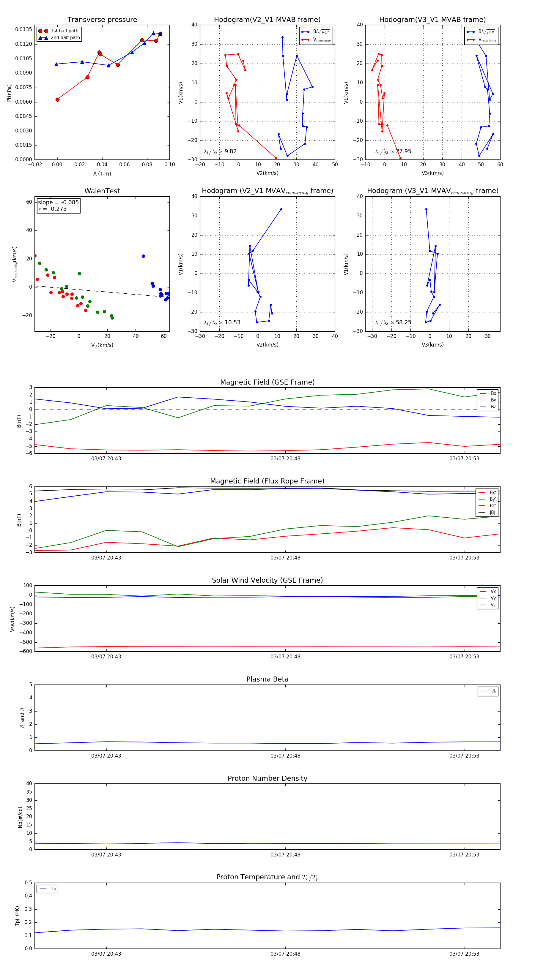This screenshot has height=980, width=535.
Task: Click the Bx' legend entry in the flux rope plot
Action: point(488,493)
